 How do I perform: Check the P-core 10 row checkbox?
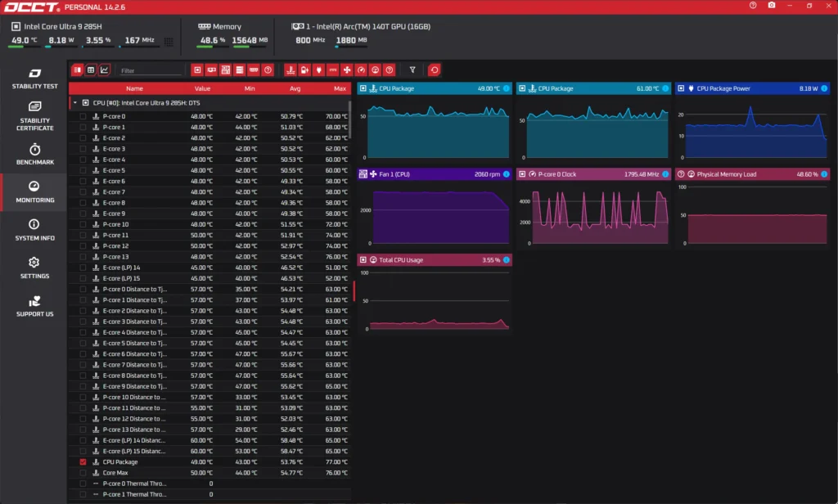pos(83,224)
